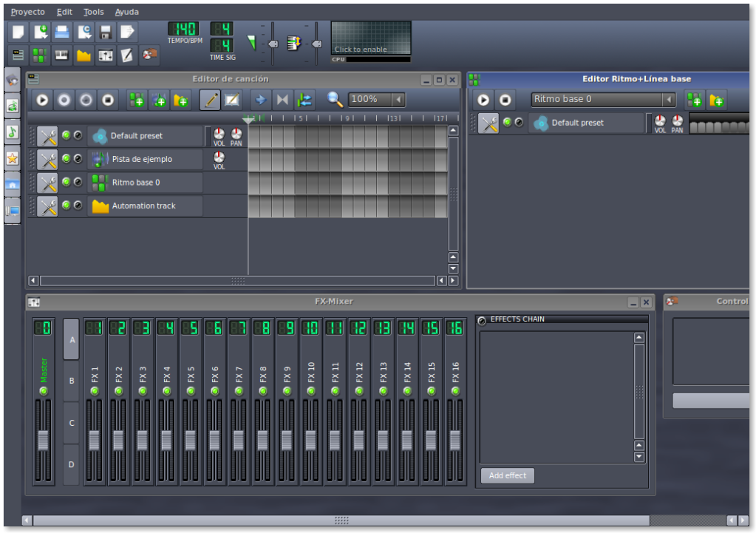The height and width of the screenshot is (533, 756).
Task: Open track actions menu in Beat+Bassline Editor
Action: [x=488, y=123]
